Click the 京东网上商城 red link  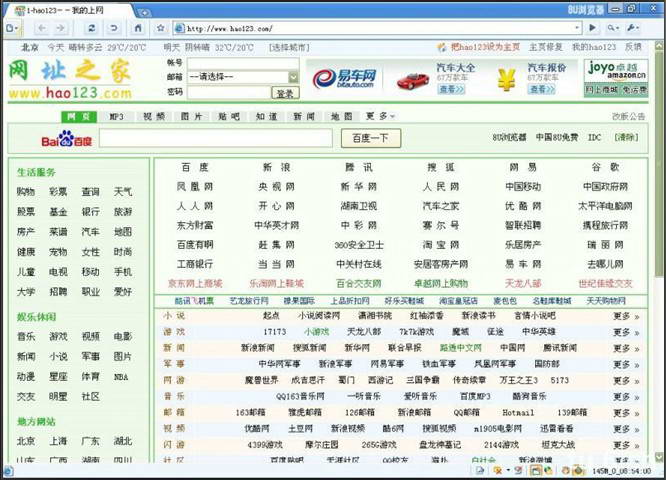(x=195, y=283)
